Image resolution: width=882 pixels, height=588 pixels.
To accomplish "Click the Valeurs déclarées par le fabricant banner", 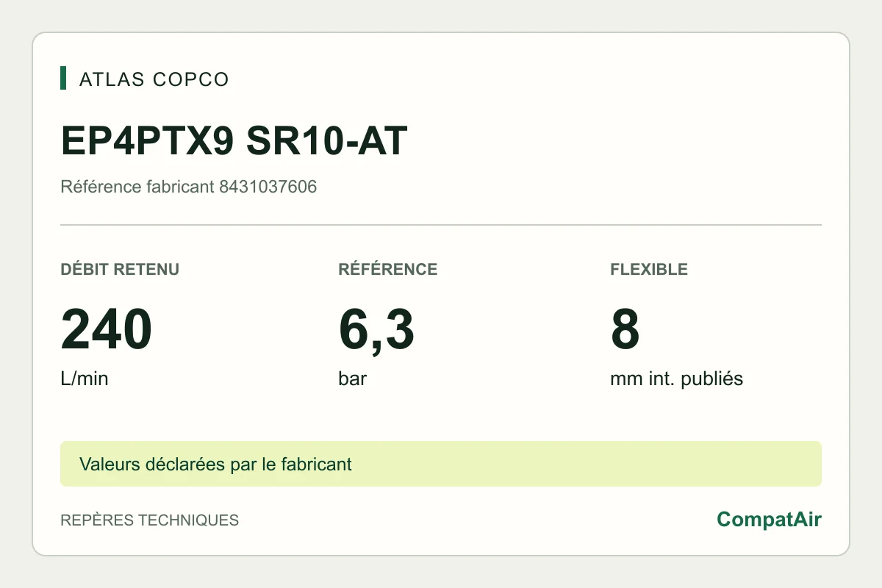I will click(441, 464).
